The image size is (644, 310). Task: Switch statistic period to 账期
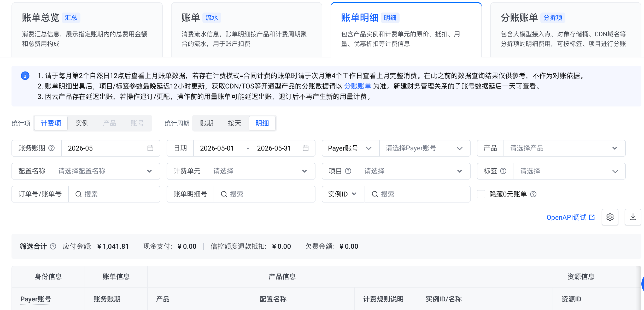pyautogui.click(x=207, y=123)
